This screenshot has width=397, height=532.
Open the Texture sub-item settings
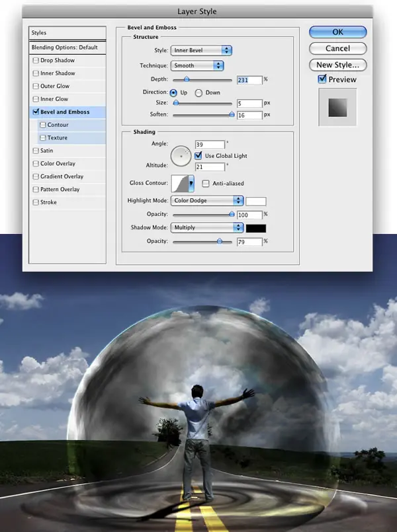pos(58,138)
